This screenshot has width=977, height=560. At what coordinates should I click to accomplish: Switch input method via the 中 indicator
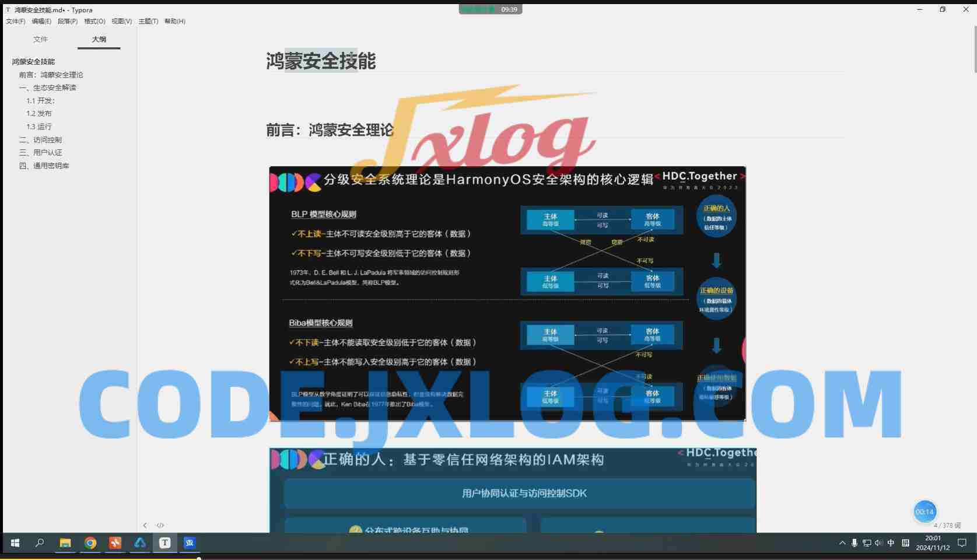(891, 542)
